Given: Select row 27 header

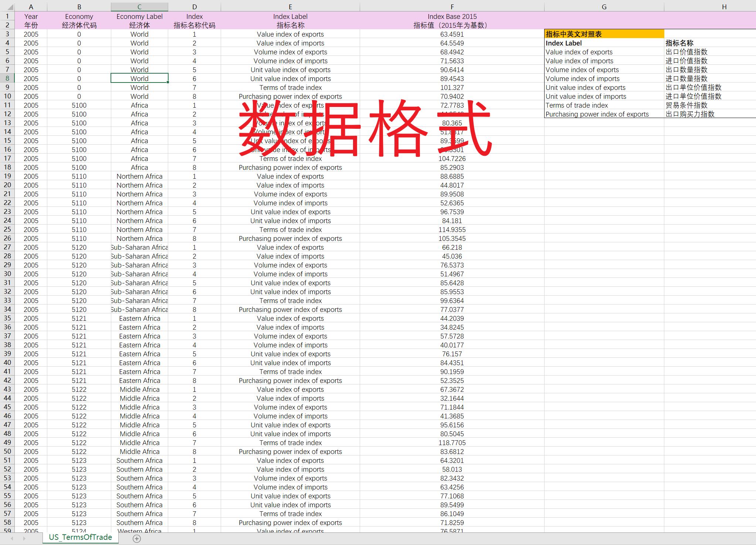Looking at the screenshot, I should point(7,247).
